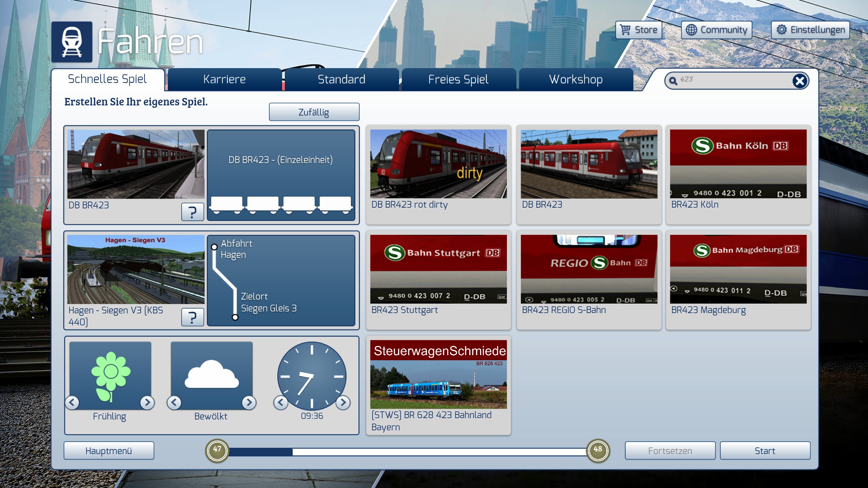Advance time with right arrow by clock

pyautogui.click(x=343, y=403)
